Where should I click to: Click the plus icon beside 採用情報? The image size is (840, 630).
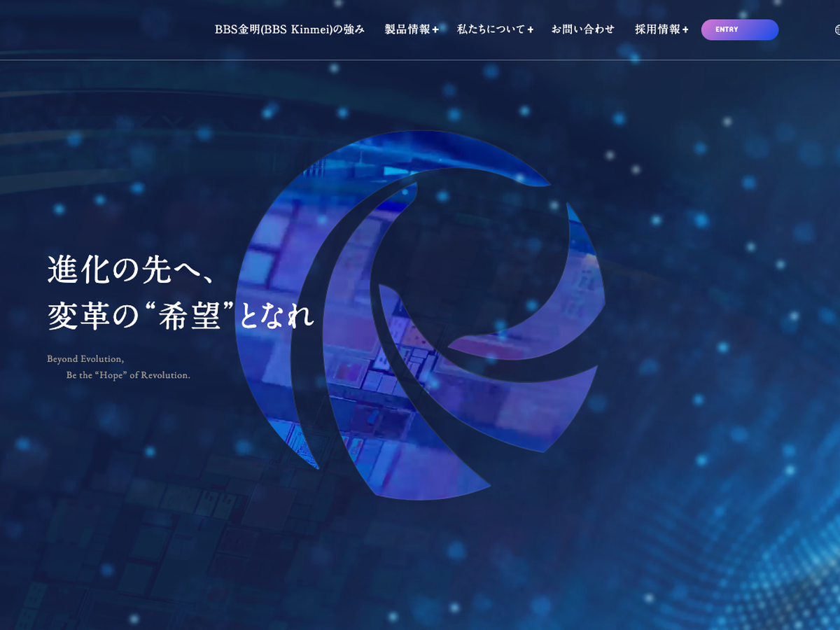685,29
